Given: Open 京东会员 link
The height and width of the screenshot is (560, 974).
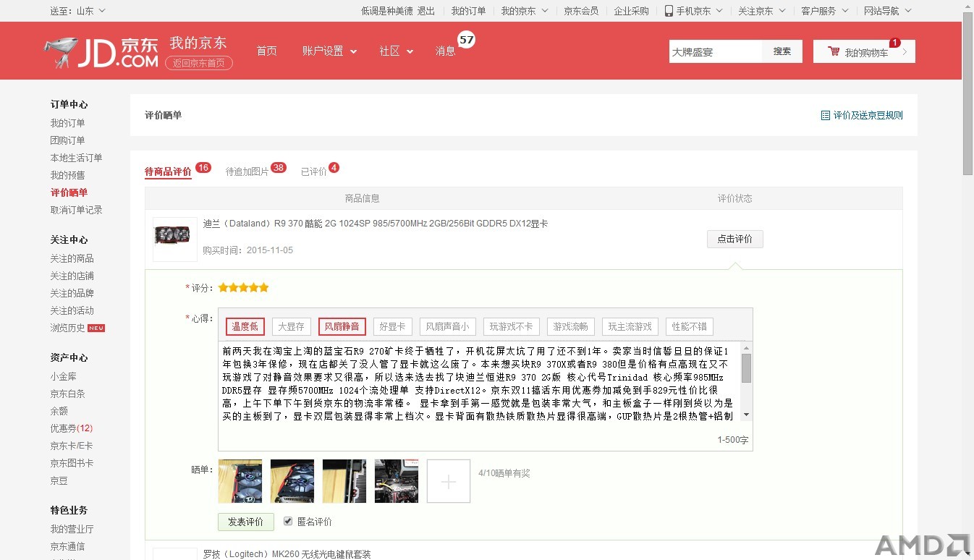Looking at the screenshot, I should coord(581,11).
